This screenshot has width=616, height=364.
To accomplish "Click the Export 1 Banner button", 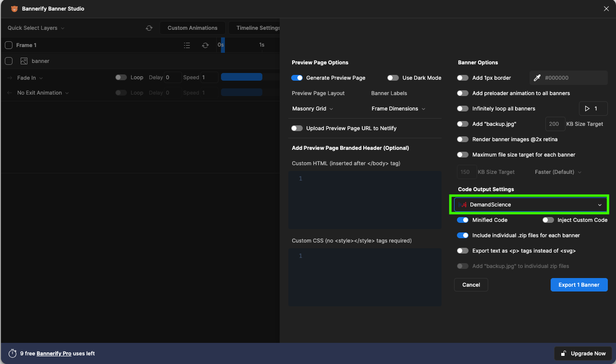I will pyautogui.click(x=579, y=285).
